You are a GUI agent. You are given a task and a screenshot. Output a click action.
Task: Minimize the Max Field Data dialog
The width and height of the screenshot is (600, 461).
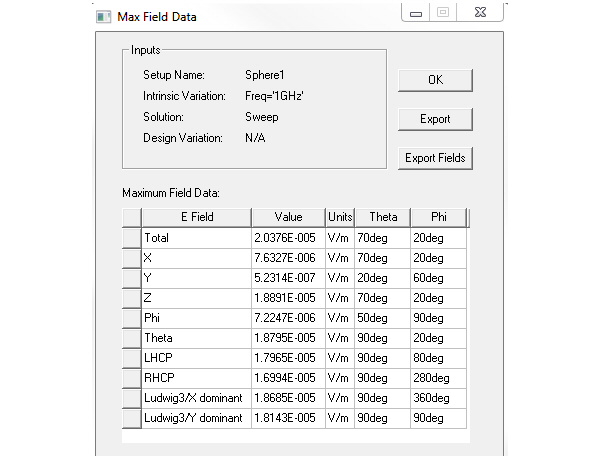pyautogui.click(x=416, y=13)
